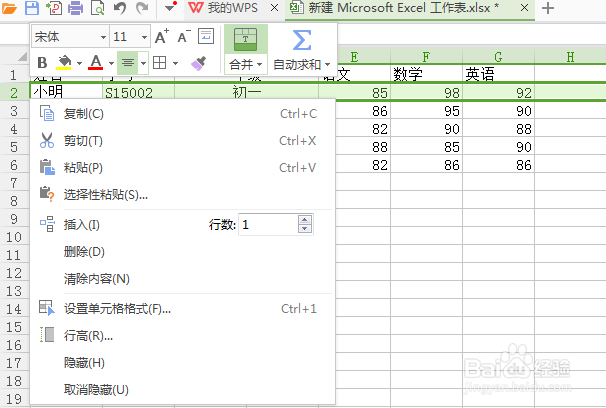
Task: Toggle center alignment
Action: coord(128,62)
